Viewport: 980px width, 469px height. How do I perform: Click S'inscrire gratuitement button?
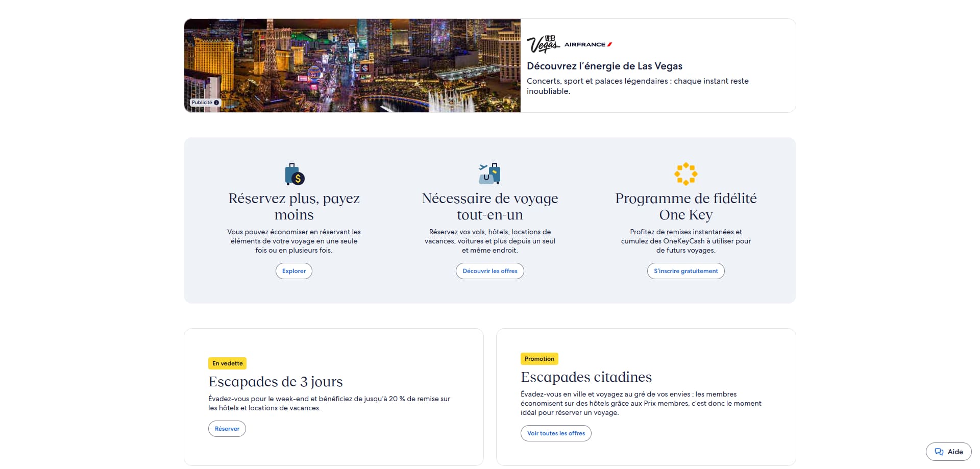(x=686, y=271)
